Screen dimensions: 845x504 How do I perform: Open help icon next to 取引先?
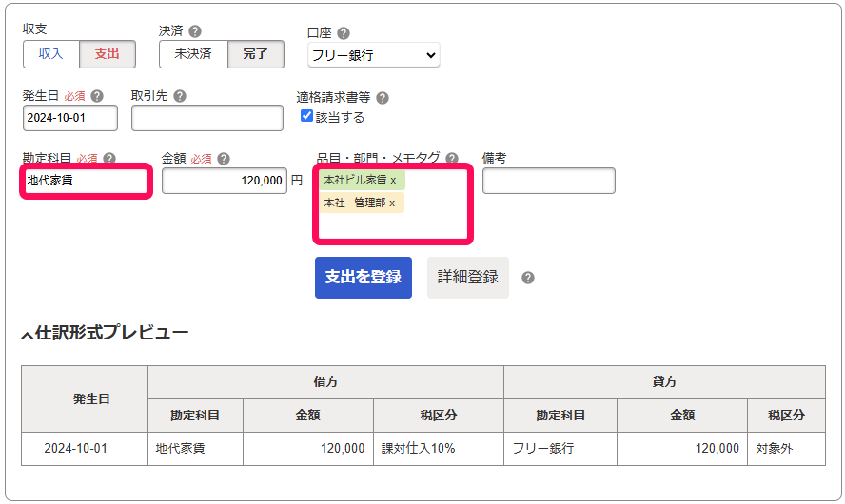coord(180,96)
